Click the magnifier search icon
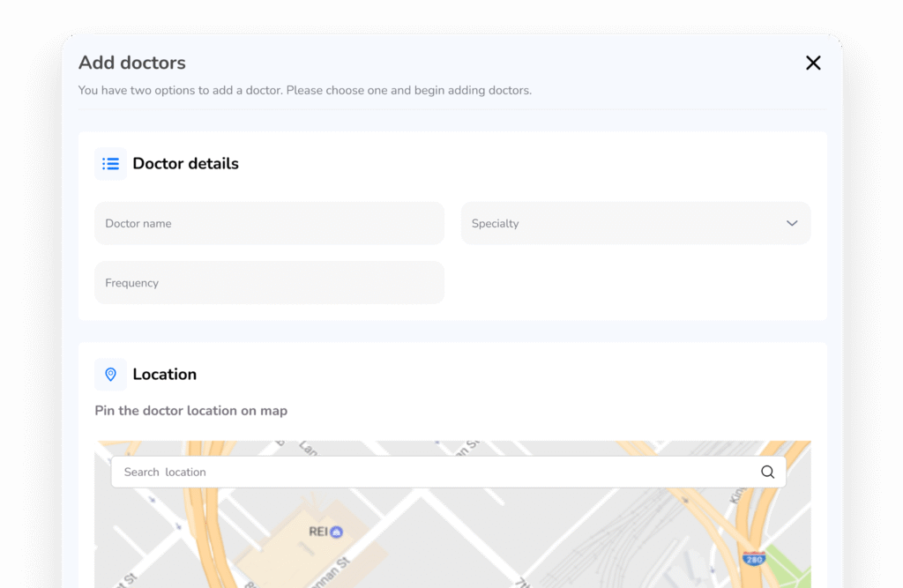 [x=767, y=473]
